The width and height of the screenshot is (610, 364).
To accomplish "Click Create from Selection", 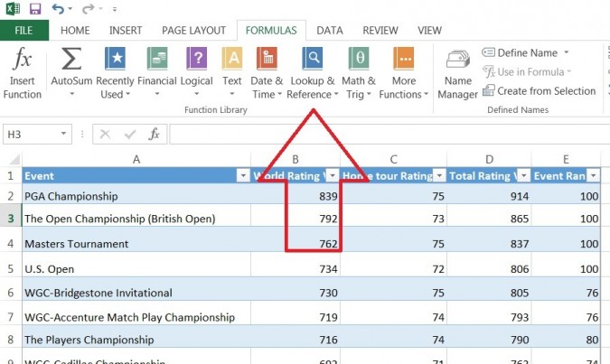I will click(540, 91).
